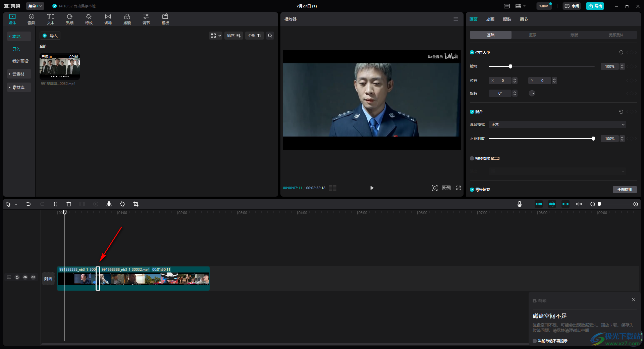Mute the track with the speaker icon

(x=33, y=277)
